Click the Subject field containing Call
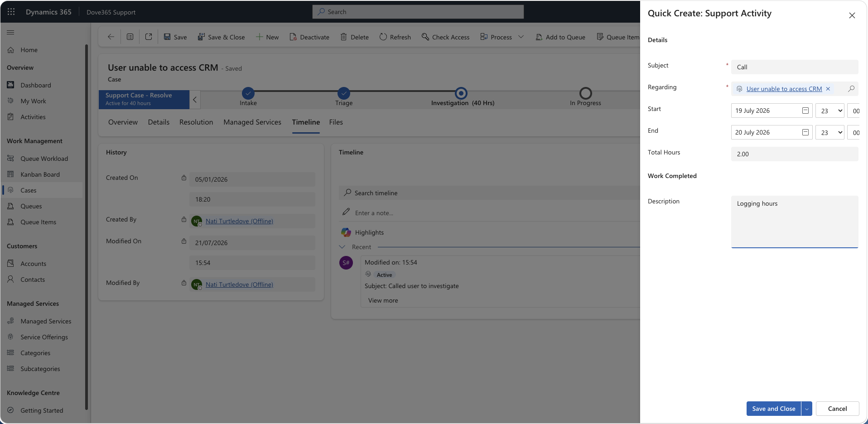The width and height of the screenshot is (868, 424). [x=795, y=67]
